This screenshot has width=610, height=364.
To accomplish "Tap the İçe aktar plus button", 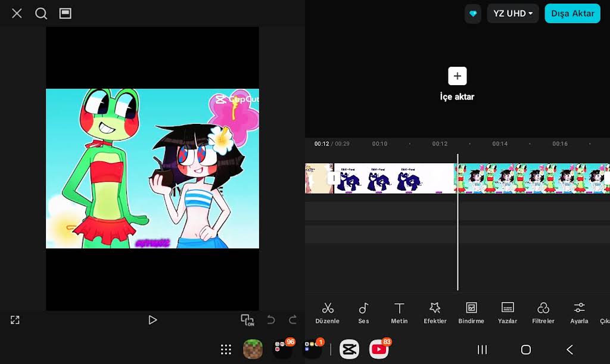I will tap(457, 76).
